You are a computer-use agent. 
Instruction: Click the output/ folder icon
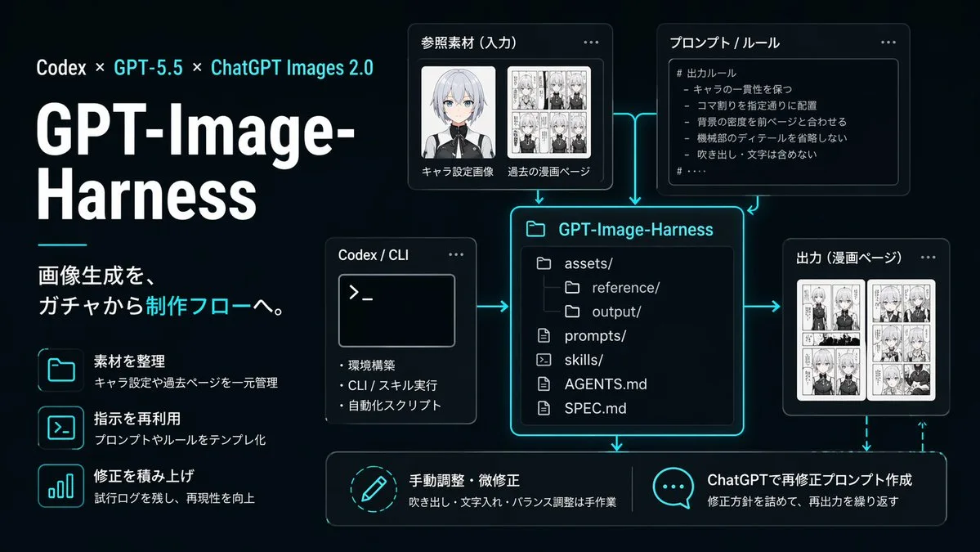[x=572, y=312]
